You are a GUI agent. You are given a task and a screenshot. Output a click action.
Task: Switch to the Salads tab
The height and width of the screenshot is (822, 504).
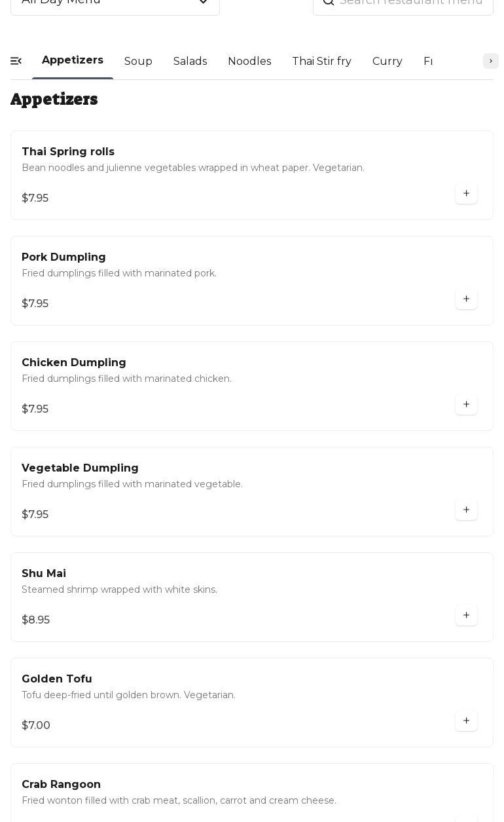pos(190,62)
